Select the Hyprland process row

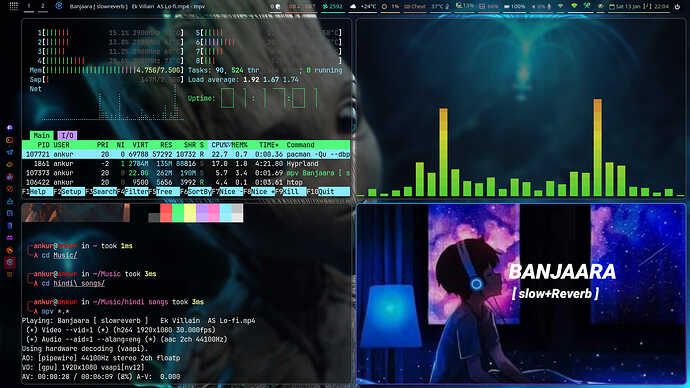click(186, 164)
